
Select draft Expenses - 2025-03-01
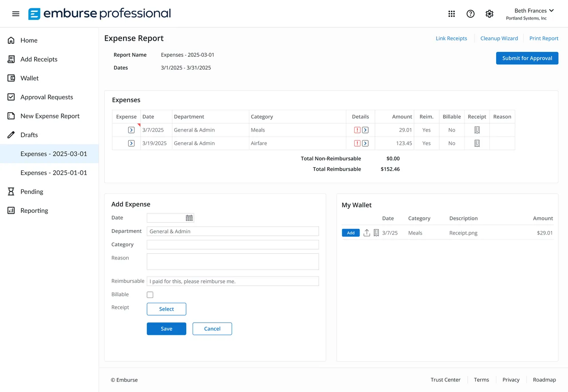point(49,154)
